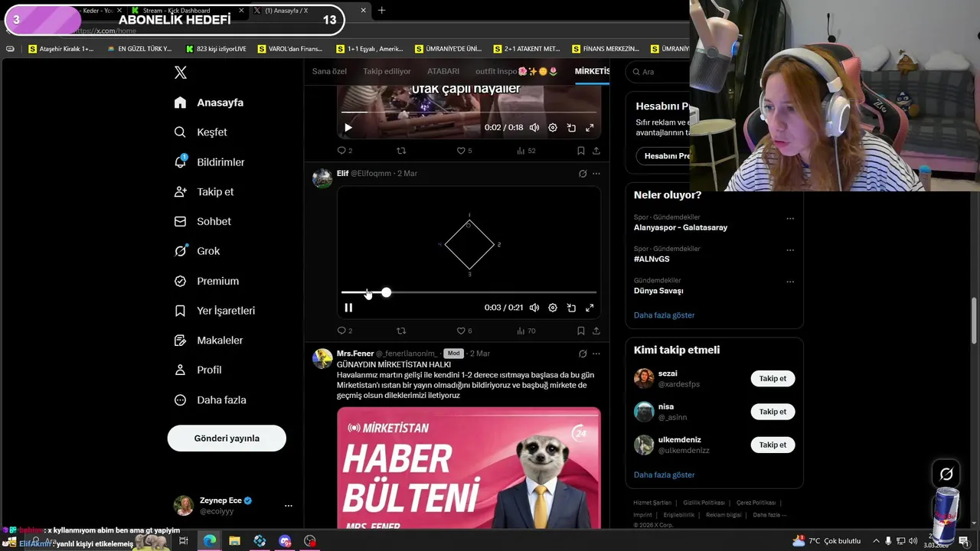This screenshot has width=980, height=551.
Task: Enter fullscreen on Elif's video
Action: (x=590, y=308)
